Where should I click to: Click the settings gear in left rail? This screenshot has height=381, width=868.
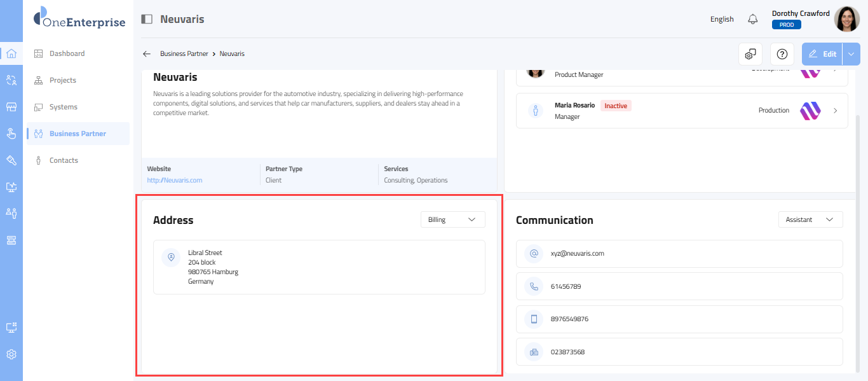coord(11,354)
